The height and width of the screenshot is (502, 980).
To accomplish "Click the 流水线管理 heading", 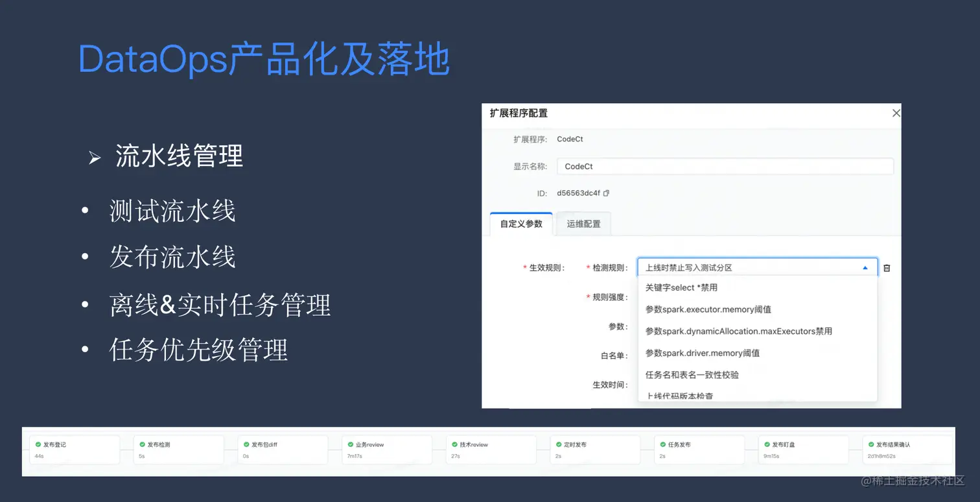I will pos(180,156).
